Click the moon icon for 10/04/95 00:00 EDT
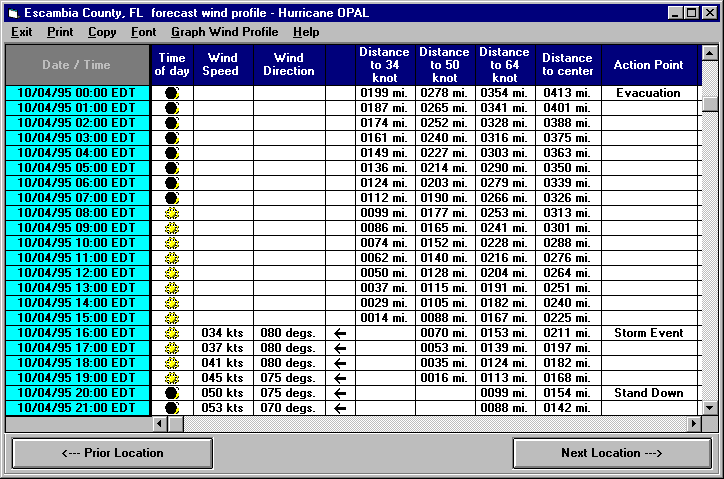This screenshot has width=724, height=479. coord(171,93)
